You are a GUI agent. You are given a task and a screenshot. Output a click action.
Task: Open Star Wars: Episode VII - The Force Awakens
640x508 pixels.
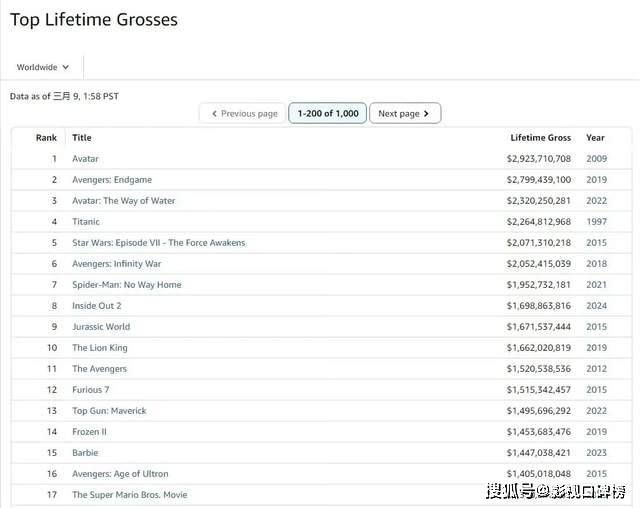[159, 243]
